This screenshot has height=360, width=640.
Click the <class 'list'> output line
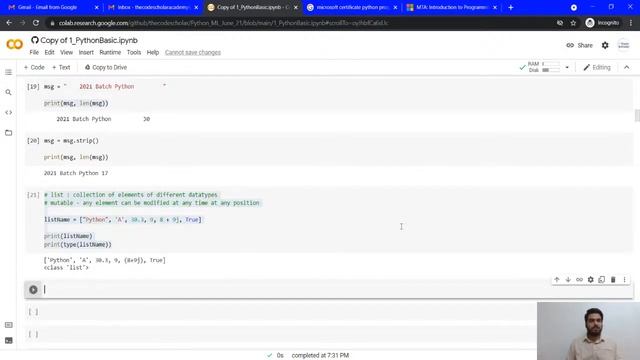click(x=66, y=268)
